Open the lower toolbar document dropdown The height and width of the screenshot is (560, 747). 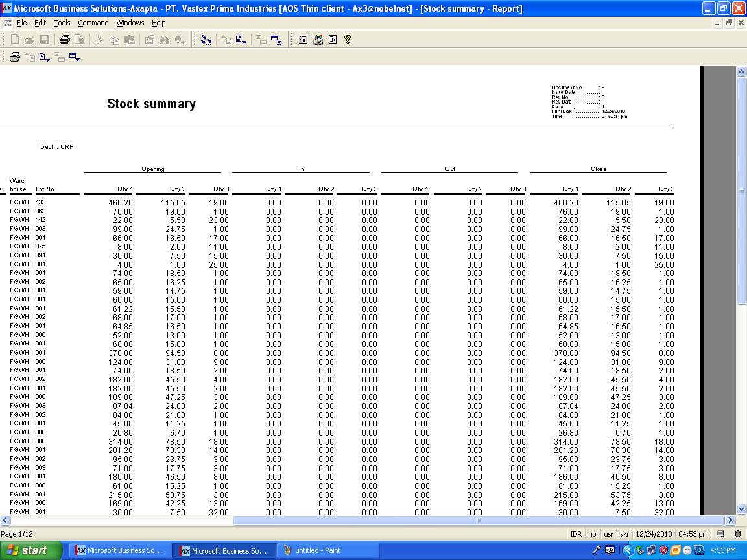[x=45, y=58]
